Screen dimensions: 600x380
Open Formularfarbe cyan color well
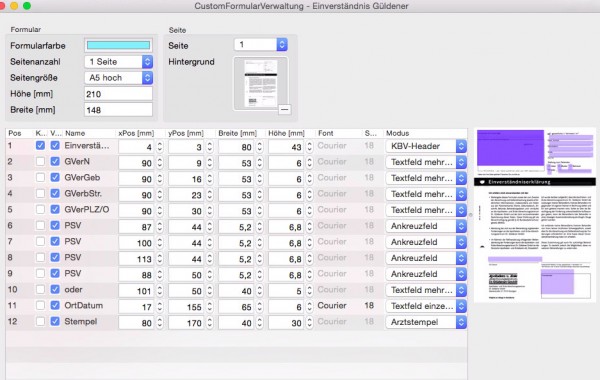coord(118,46)
